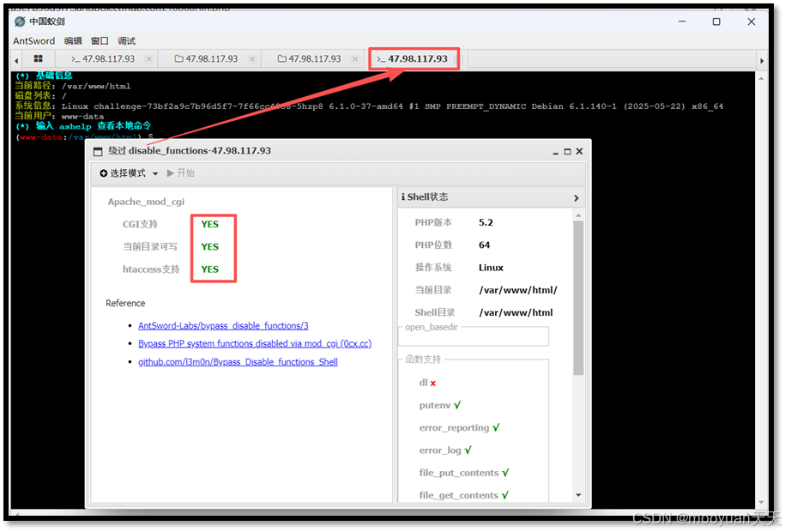Close the first terminal tab 47.98.117.93

pyautogui.click(x=149, y=59)
